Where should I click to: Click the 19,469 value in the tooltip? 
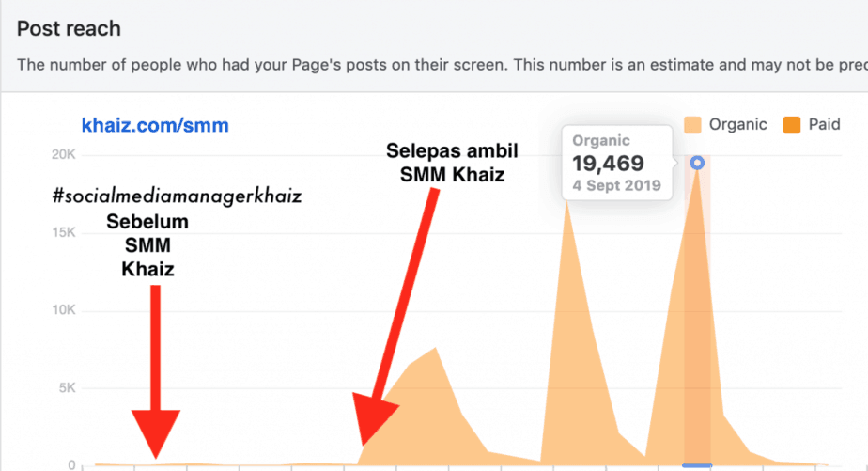(x=608, y=164)
